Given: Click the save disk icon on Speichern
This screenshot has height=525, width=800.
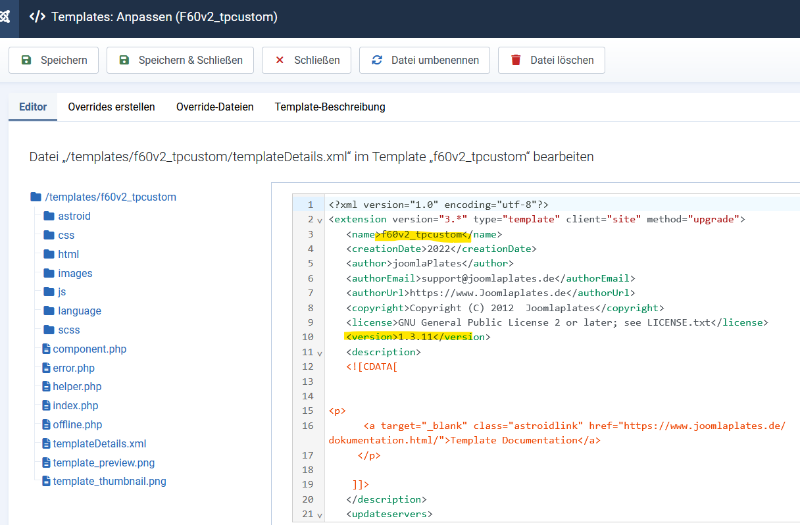Looking at the screenshot, I should [x=27, y=60].
